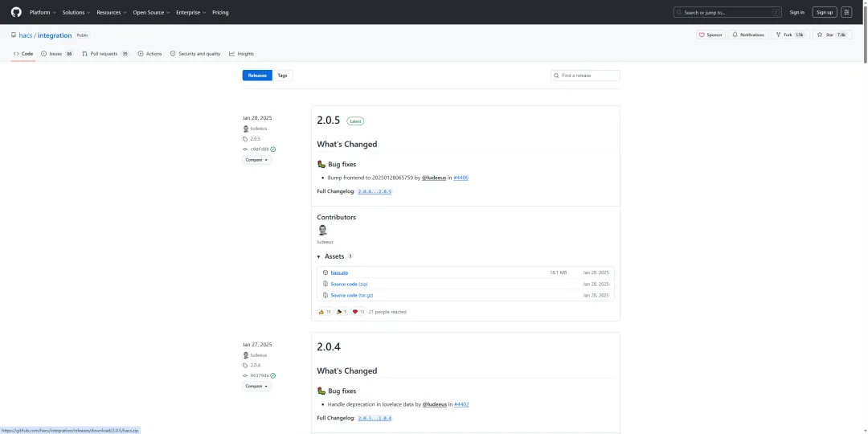Open ludeeus author link for release 2.0.4

(x=259, y=355)
